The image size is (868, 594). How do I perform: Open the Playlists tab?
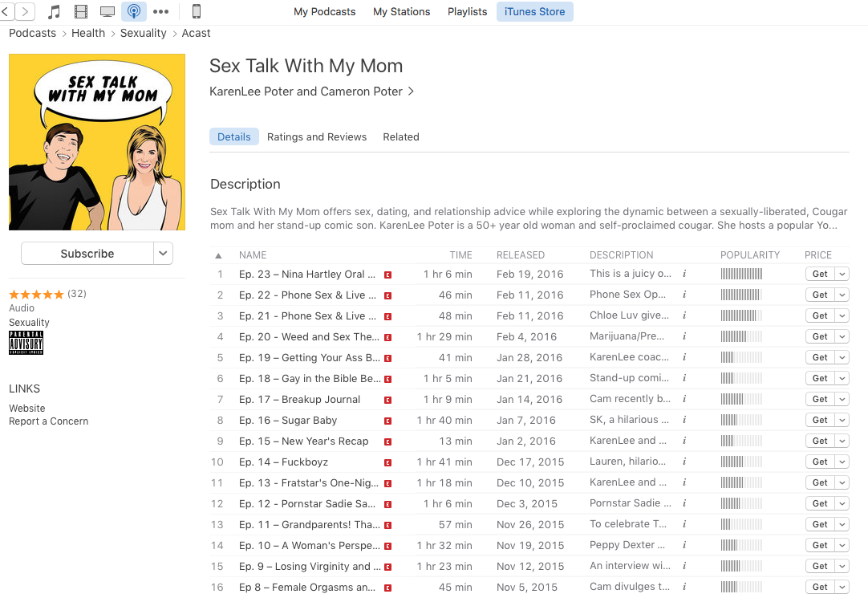coord(467,11)
